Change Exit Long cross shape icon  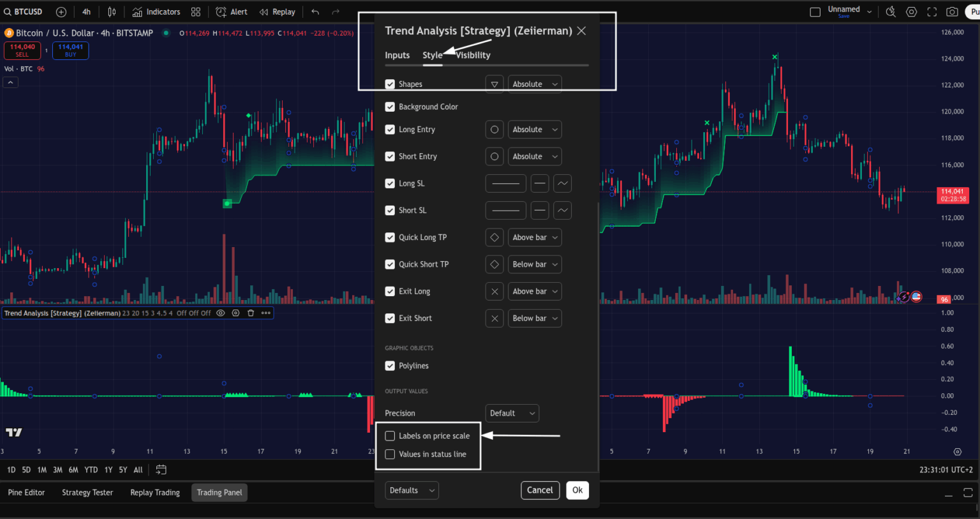coord(494,291)
